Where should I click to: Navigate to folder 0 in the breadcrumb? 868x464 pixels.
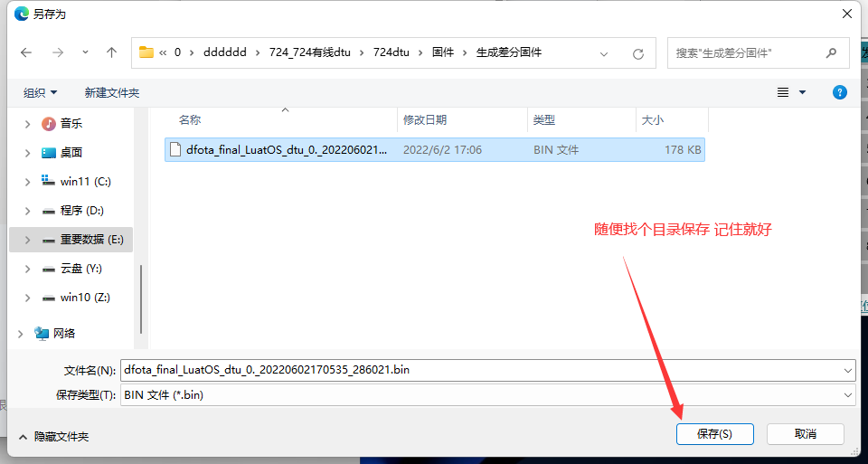[x=178, y=52]
